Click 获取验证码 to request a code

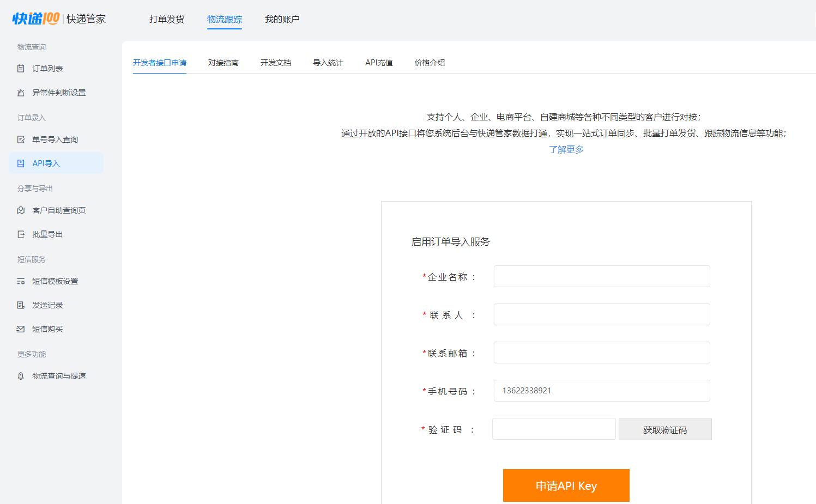coord(664,429)
